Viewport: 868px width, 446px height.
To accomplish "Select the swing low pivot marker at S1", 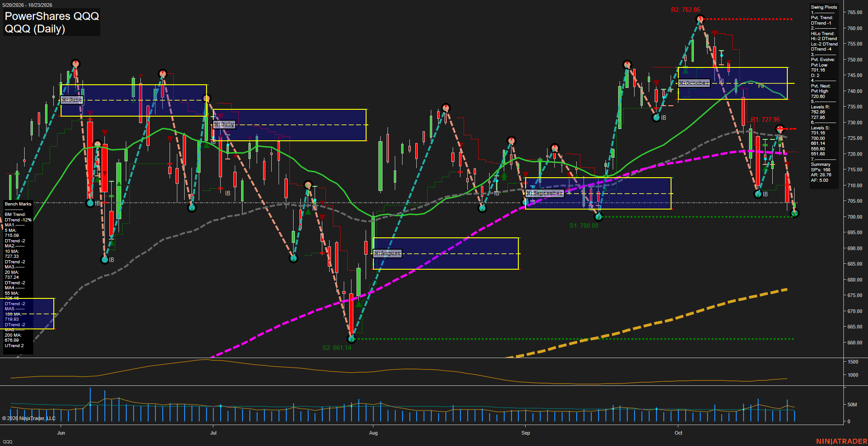I will tap(599, 217).
